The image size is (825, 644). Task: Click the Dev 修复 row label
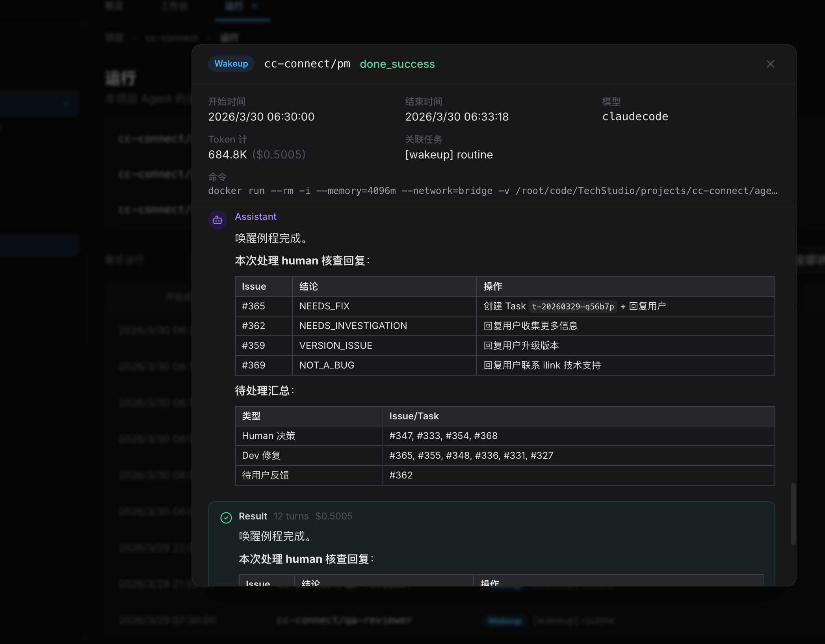point(261,456)
